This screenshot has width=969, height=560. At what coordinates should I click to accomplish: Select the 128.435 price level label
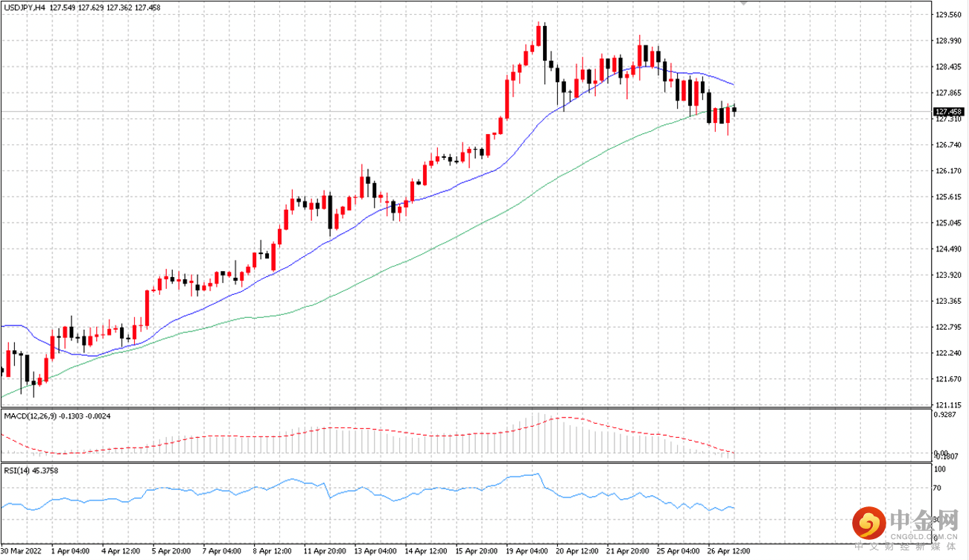tap(947, 67)
